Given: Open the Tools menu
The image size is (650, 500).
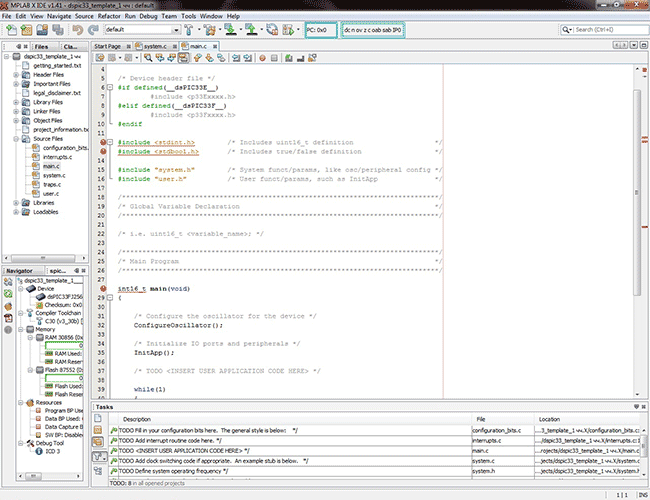Looking at the screenshot, I should pos(188,16).
